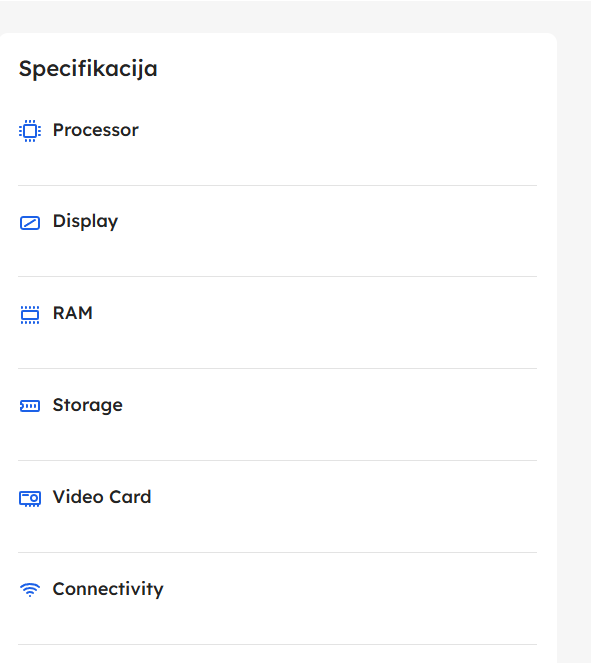591x663 pixels.
Task: Click the divider line below Display
Action: click(x=277, y=277)
